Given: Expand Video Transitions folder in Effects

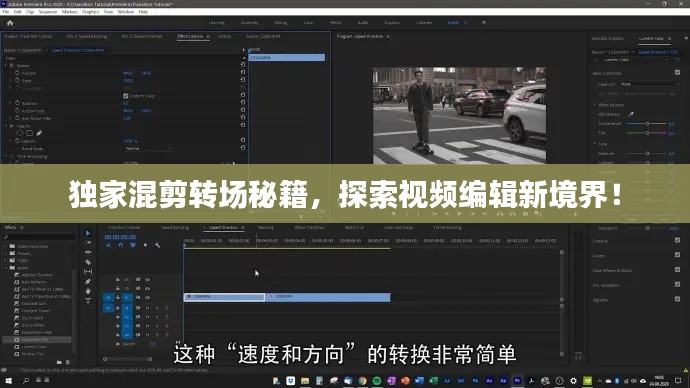Looking at the screenshot, I should click(x=6, y=246).
